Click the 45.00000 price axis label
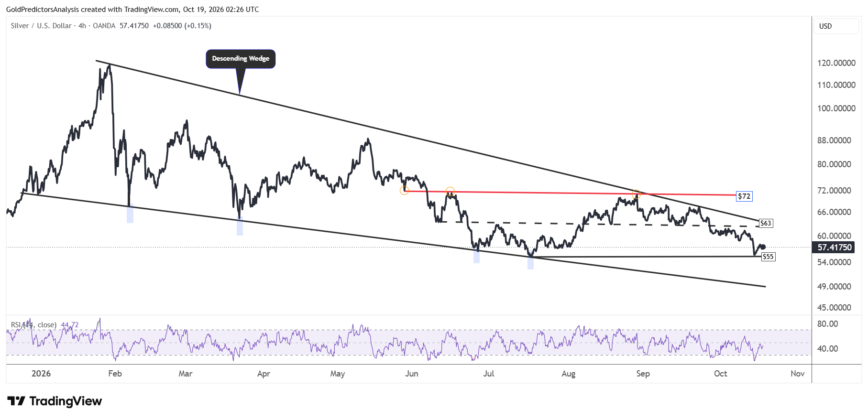The width and height of the screenshot is (868, 419). tap(835, 308)
